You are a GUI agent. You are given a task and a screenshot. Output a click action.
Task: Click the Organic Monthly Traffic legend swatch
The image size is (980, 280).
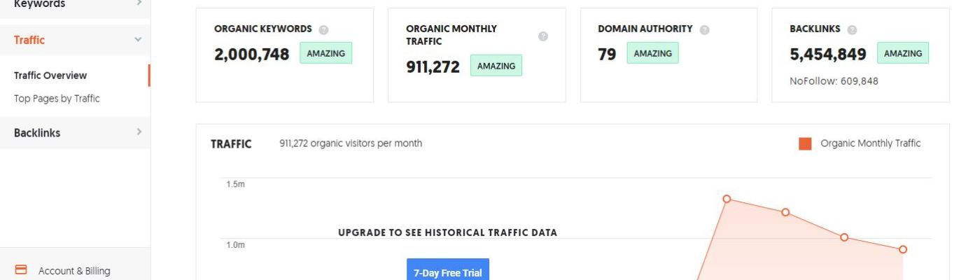(x=805, y=143)
